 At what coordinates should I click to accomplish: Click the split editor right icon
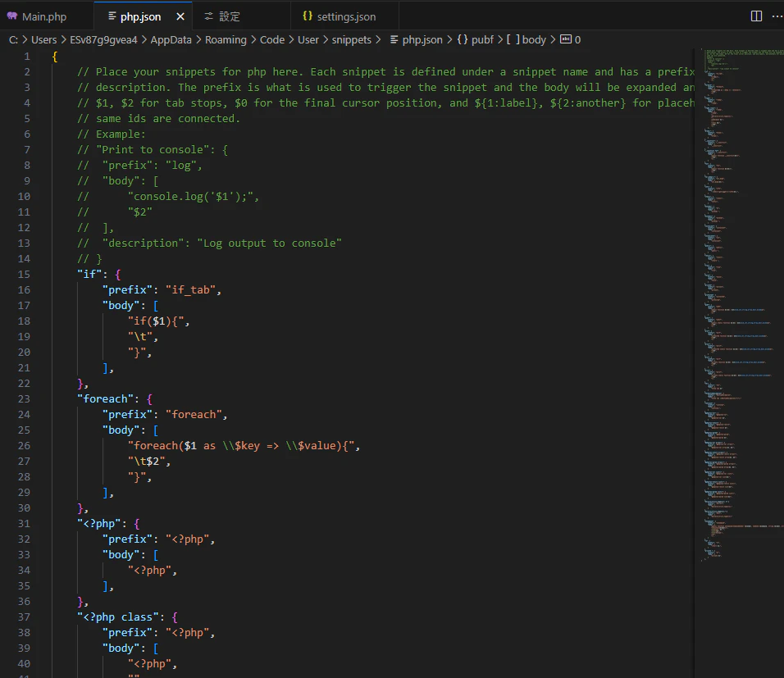tap(756, 16)
